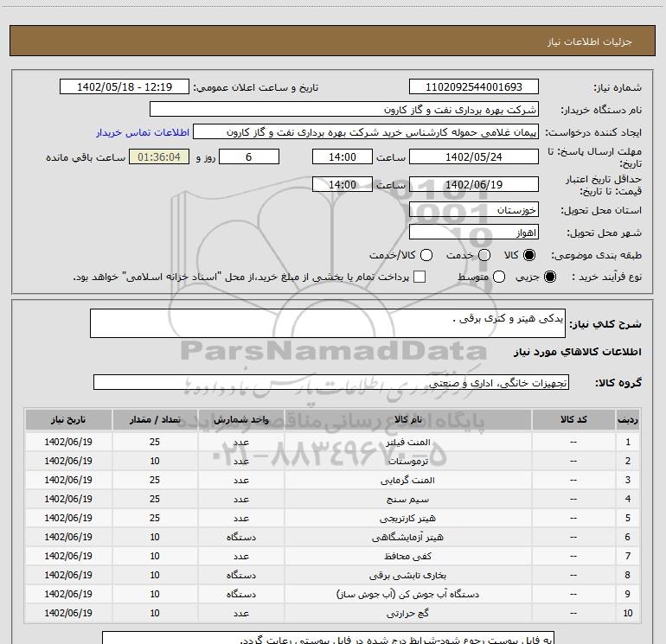Click the ردیف column header
The image size is (666, 644).
627,419
